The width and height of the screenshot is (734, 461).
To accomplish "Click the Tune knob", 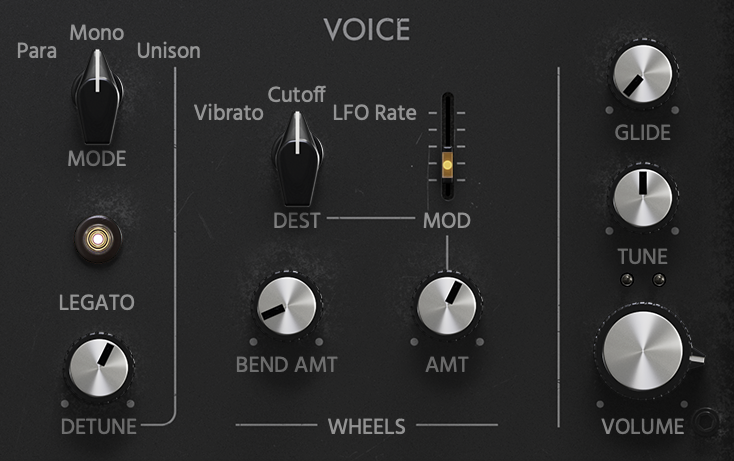I will pyautogui.click(x=642, y=197).
